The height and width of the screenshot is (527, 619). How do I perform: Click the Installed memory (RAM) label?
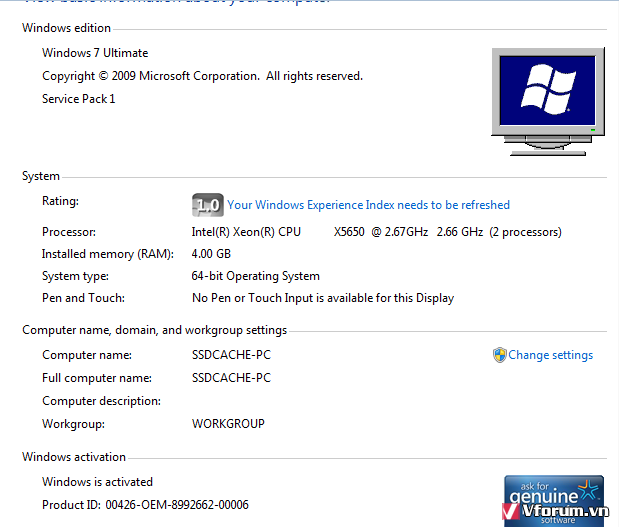pos(108,254)
